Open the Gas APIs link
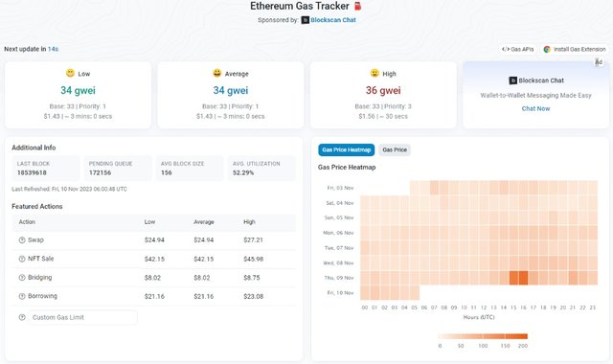The height and width of the screenshot is (364, 613). pyautogui.click(x=517, y=49)
